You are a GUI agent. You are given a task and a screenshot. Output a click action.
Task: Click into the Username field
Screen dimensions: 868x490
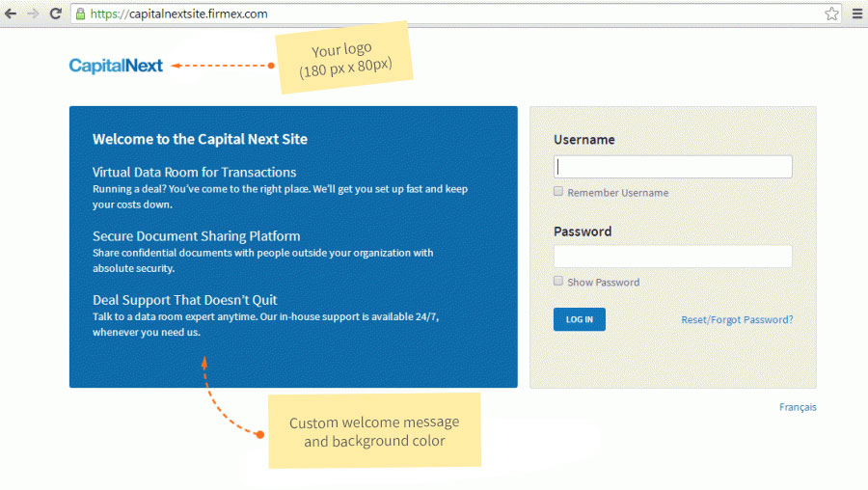672,167
